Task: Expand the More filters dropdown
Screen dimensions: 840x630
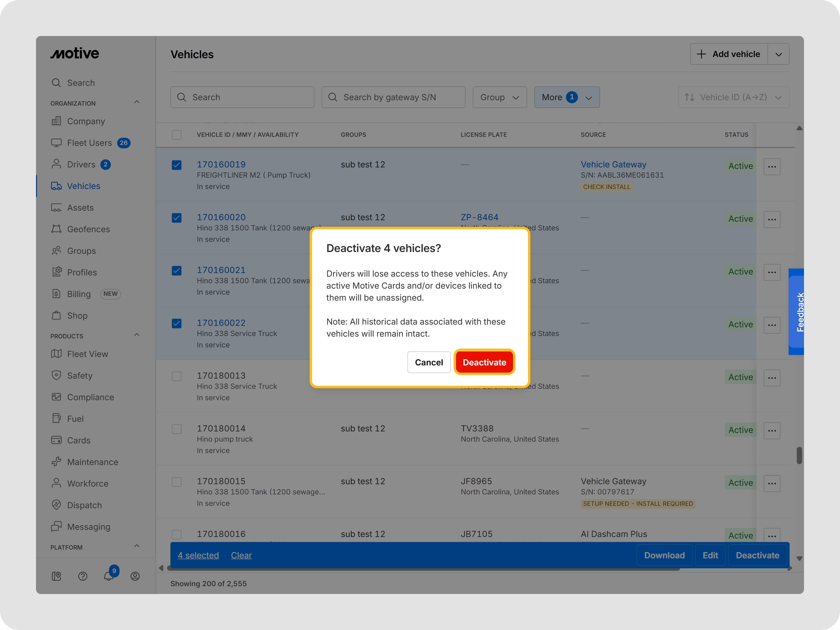Action: [567, 97]
